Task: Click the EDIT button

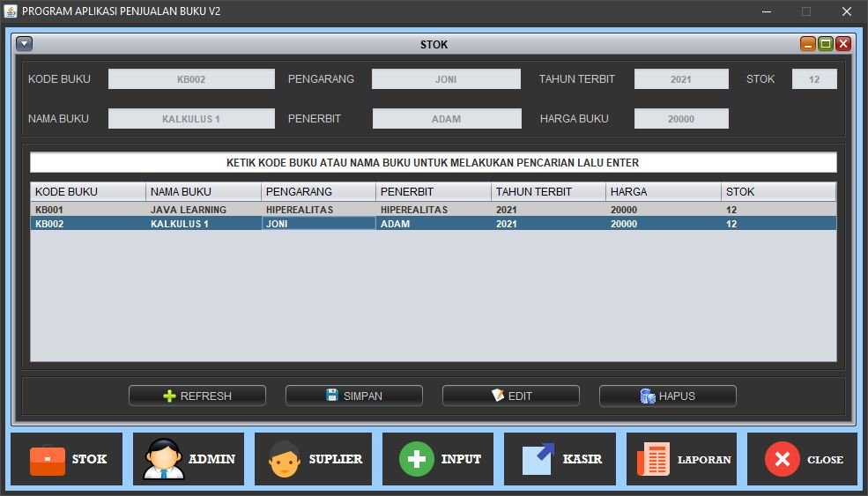Action: click(511, 396)
